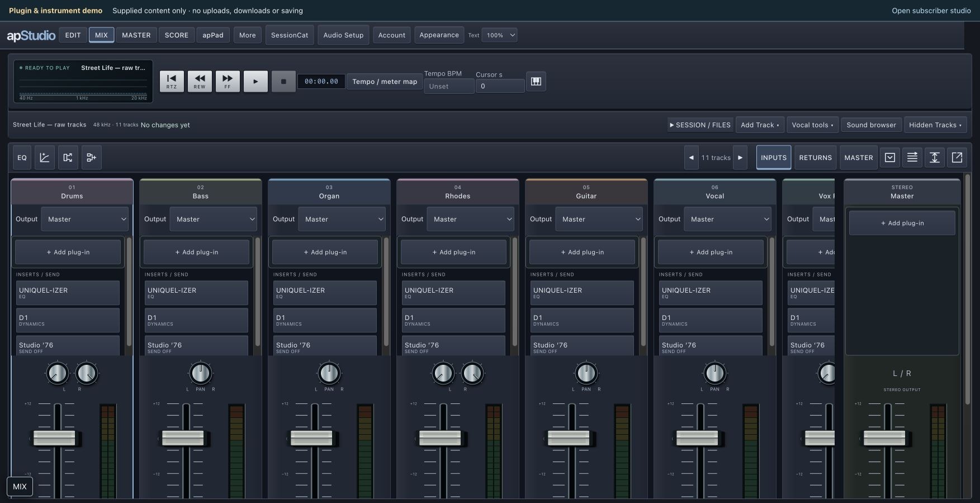Toggle Studio '76 send on Drums channel

68,346
